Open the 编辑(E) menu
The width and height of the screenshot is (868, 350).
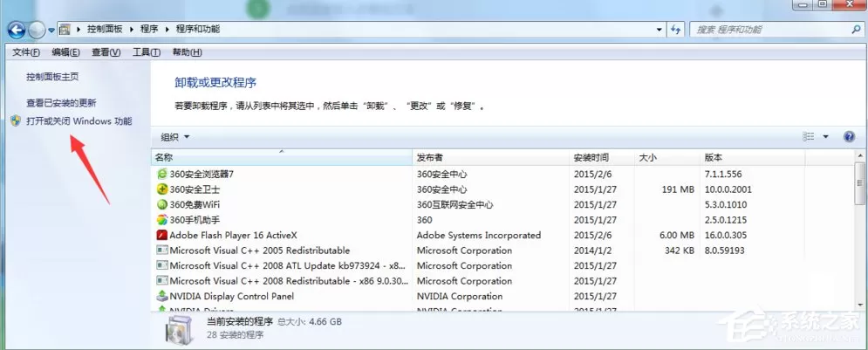click(x=66, y=52)
